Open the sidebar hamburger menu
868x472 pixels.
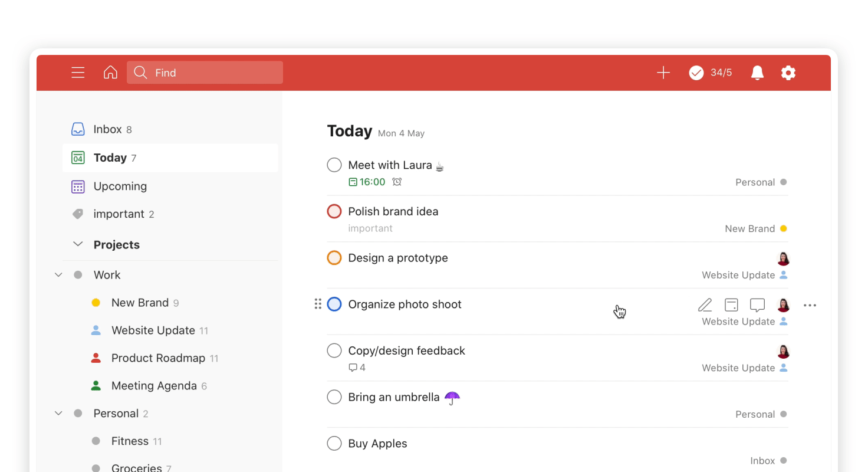tap(78, 73)
